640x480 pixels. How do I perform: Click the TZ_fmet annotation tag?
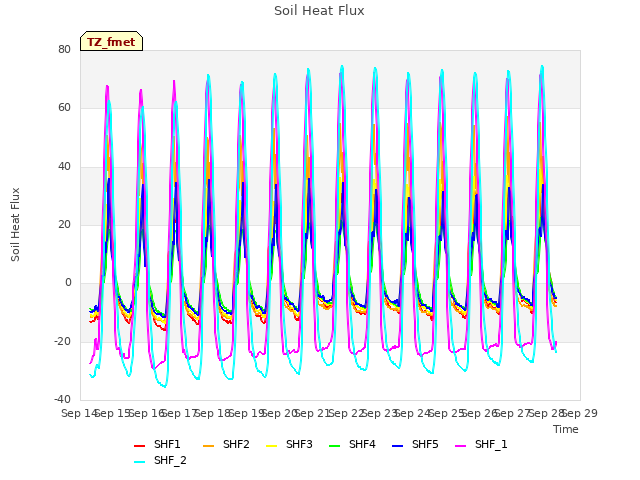pos(111,42)
